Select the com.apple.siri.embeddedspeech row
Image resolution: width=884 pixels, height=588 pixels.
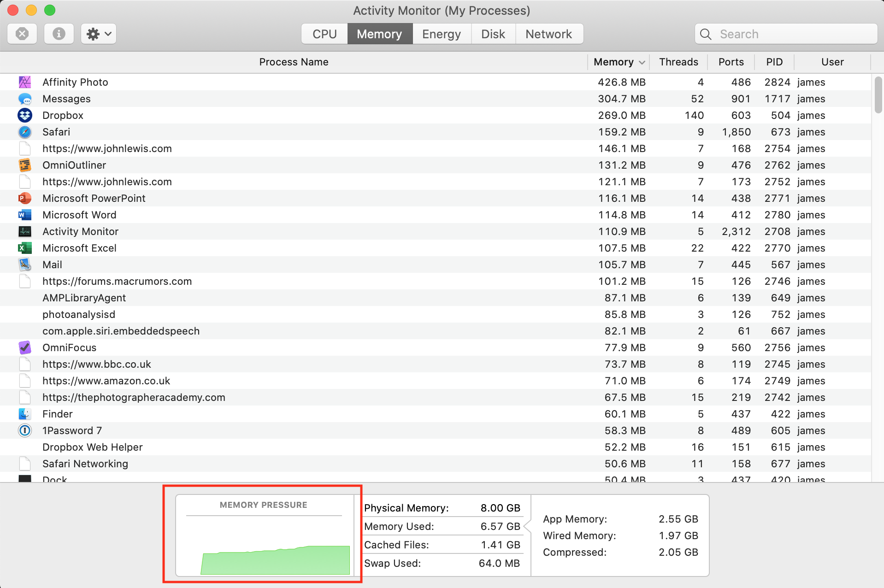click(x=436, y=331)
